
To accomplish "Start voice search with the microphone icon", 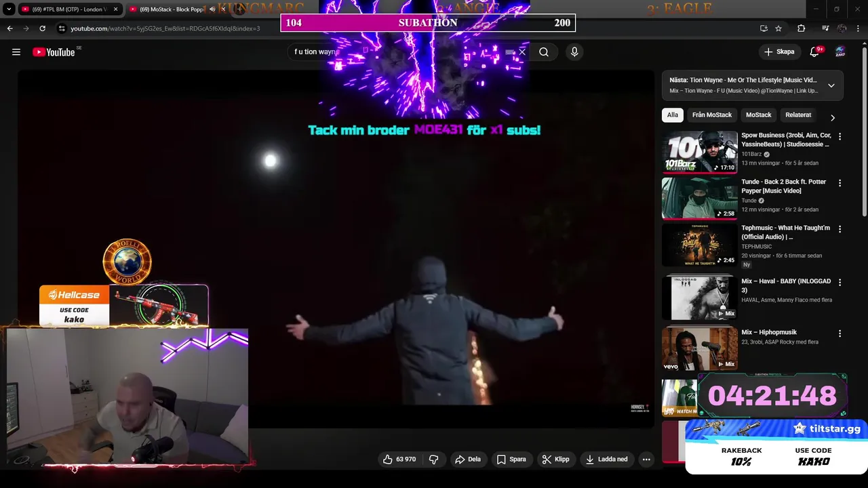I will [574, 52].
